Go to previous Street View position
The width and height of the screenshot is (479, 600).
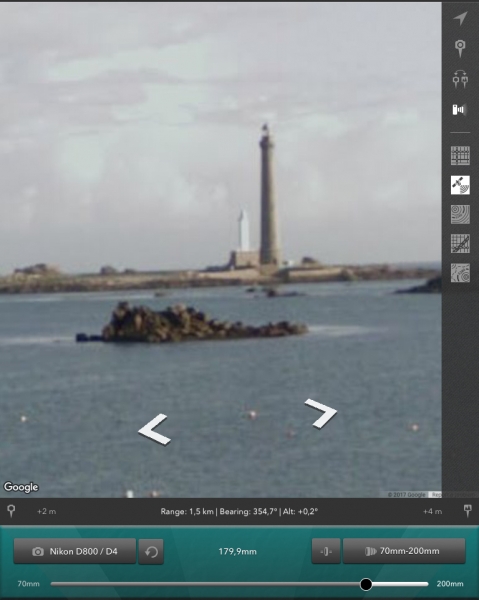click(155, 429)
